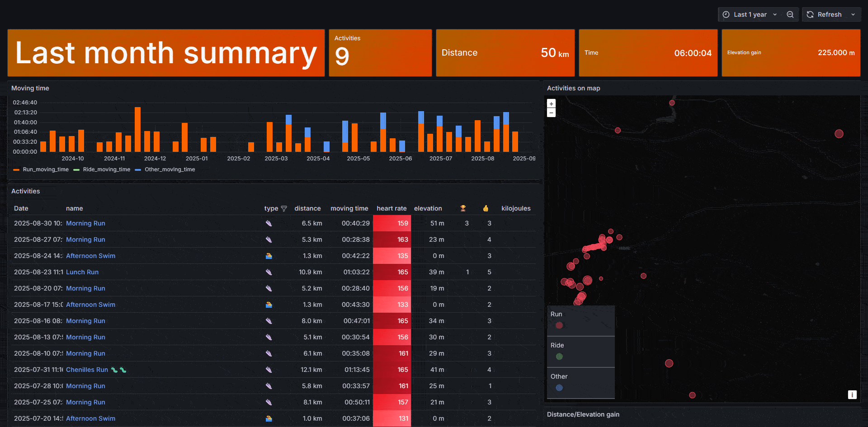Sort table by moving time column header
Screen dimensions: 868x427
349,208
